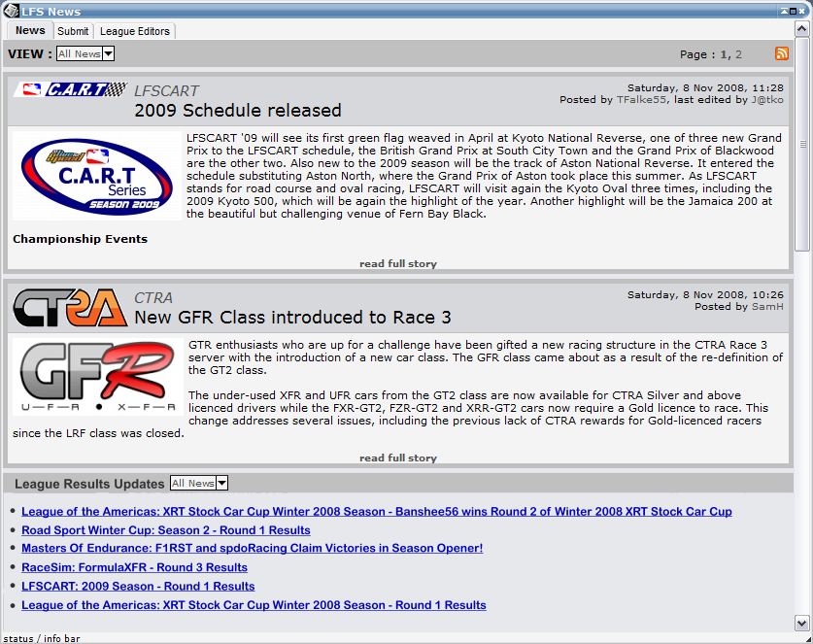Click the CTRA league name text
This screenshot has width=813, height=644.
pos(153,297)
